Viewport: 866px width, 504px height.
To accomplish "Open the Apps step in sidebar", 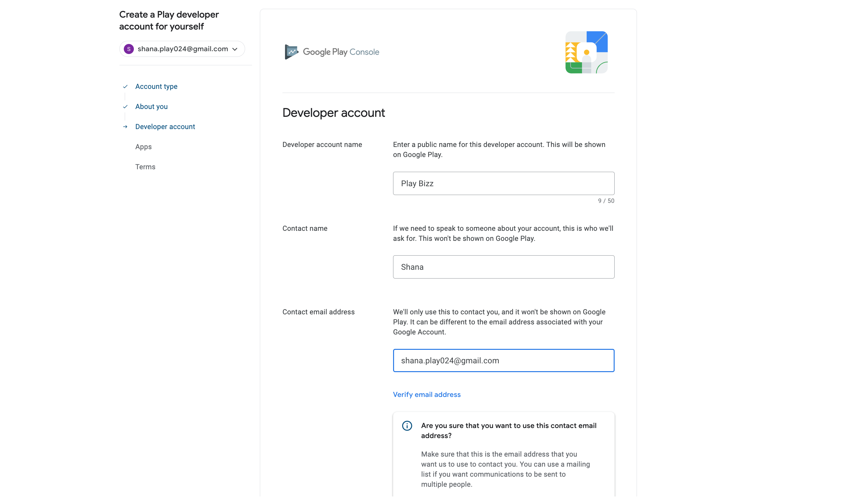I will [x=143, y=147].
